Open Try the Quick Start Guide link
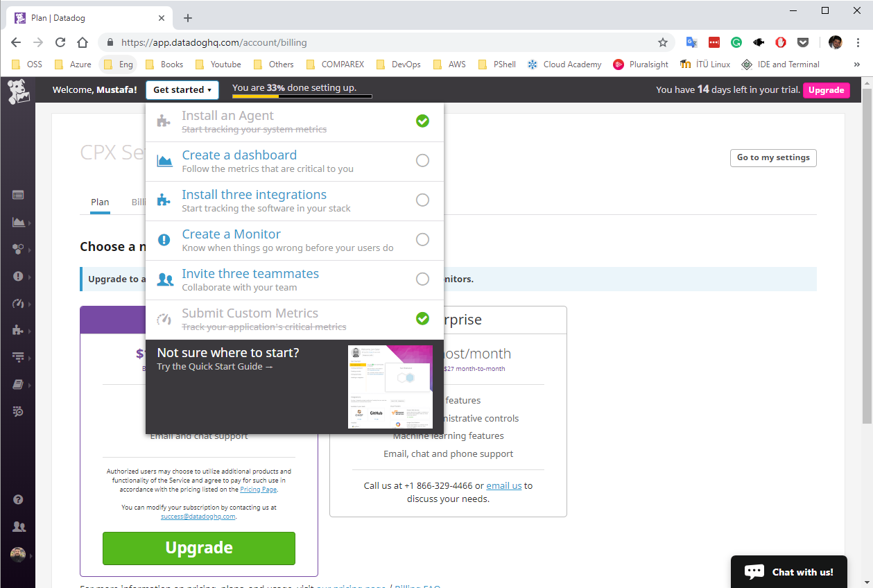The height and width of the screenshot is (588, 873). pyautogui.click(x=215, y=367)
